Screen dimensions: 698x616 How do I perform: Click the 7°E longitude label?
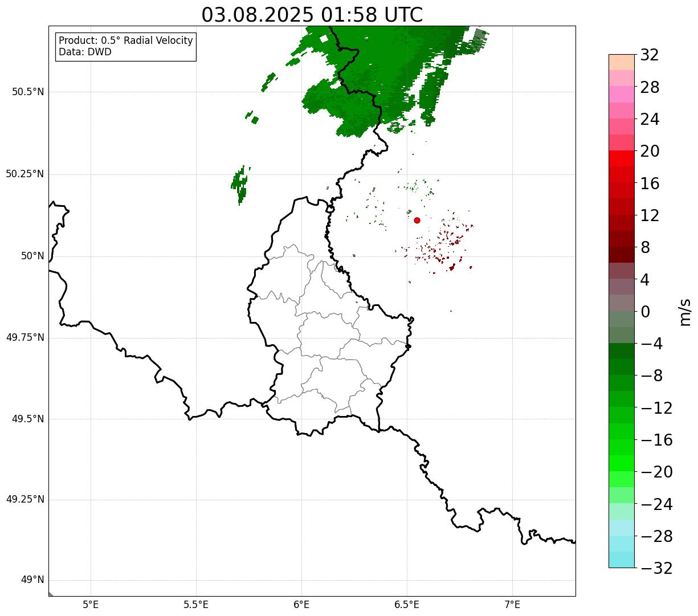tap(512, 605)
